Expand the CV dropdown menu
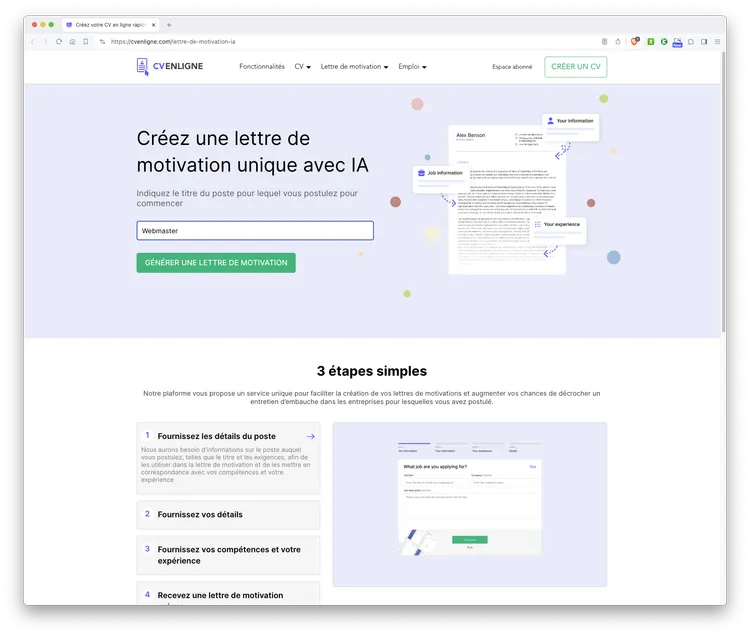750x636 pixels. [x=303, y=66]
